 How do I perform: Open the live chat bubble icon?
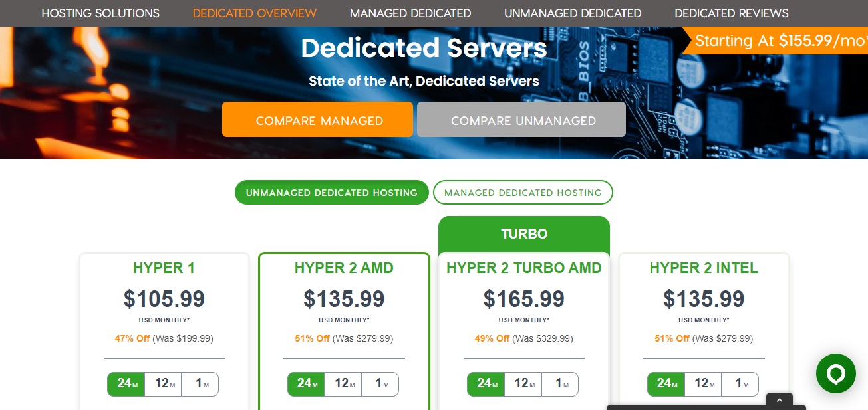(835, 374)
